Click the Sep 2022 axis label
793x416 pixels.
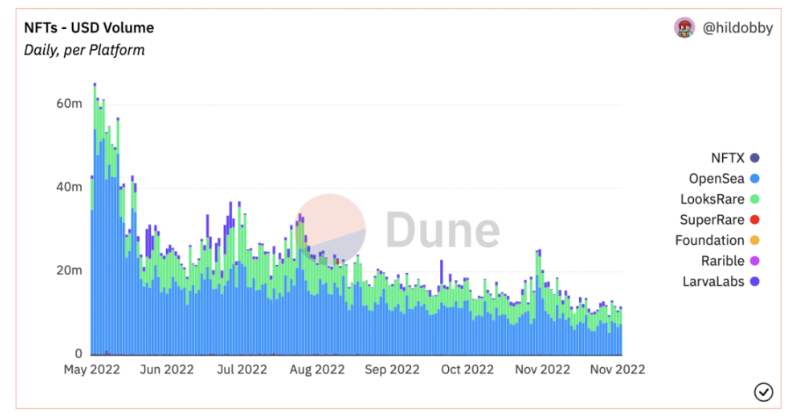pos(392,369)
